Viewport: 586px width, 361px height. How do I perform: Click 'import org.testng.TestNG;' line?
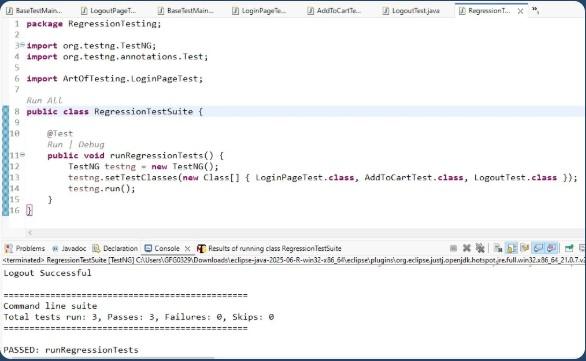(x=91, y=46)
